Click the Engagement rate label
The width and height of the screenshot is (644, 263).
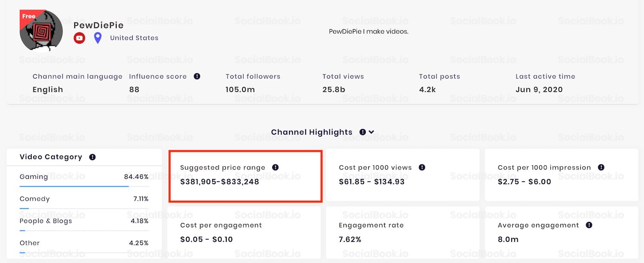371,225
